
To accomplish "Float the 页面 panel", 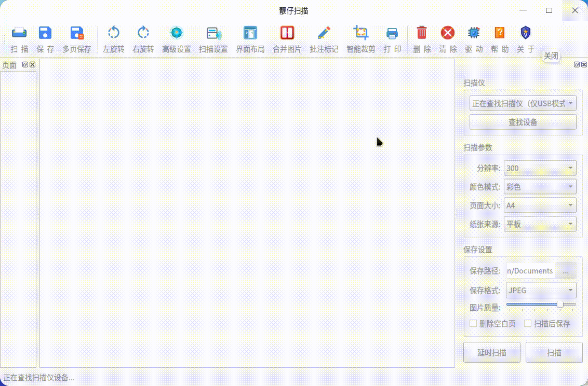I will click(x=25, y=64).
